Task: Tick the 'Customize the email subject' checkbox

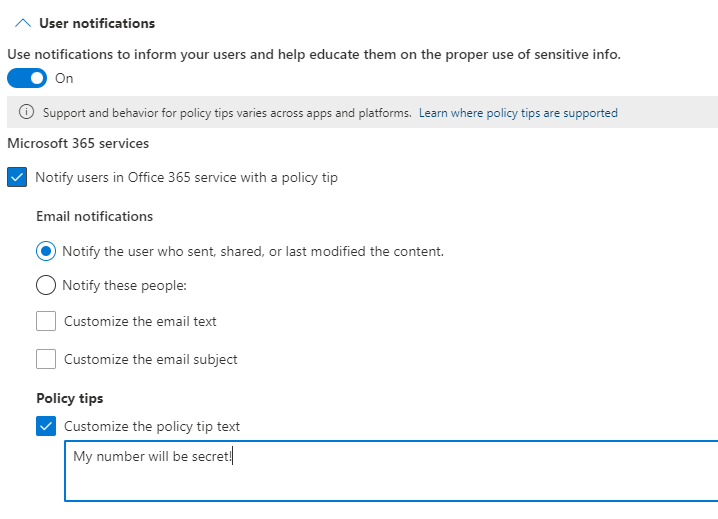Action: click(x=46, y=358)
